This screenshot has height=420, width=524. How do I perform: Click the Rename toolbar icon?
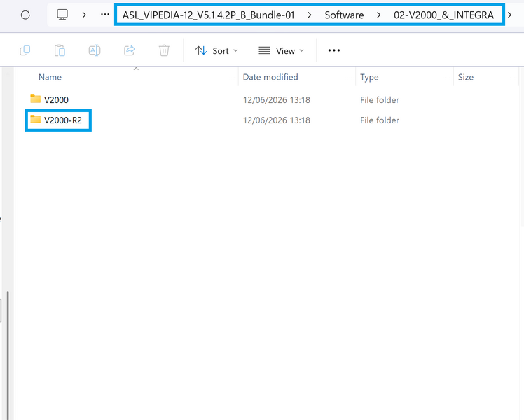[95, 50]
